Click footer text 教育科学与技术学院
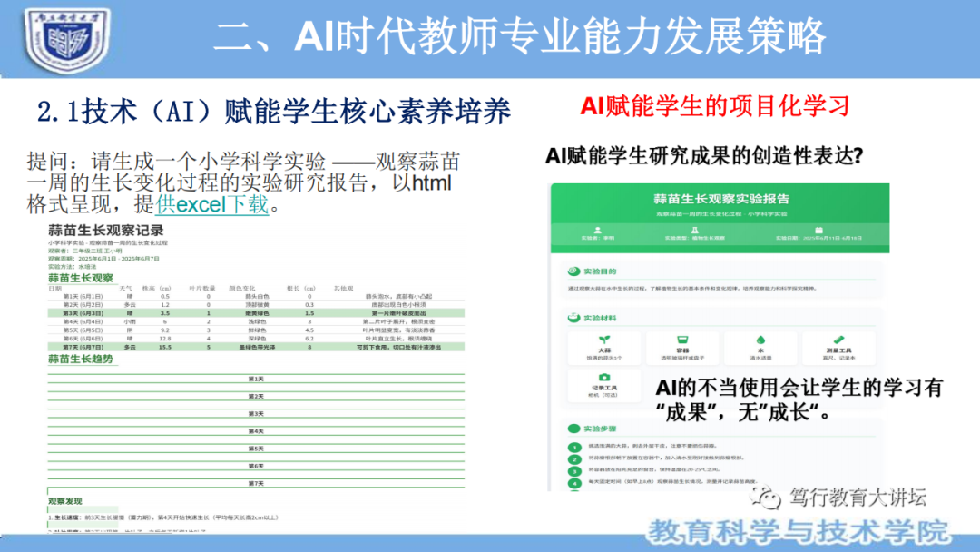The height and width of the screenshot is (552, 980). click(x=799, y=532)
